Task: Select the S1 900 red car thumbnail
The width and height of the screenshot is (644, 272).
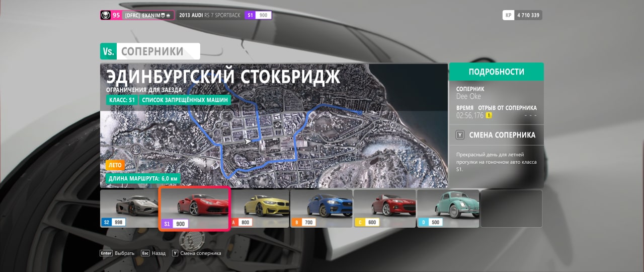Action: [195, 209]
